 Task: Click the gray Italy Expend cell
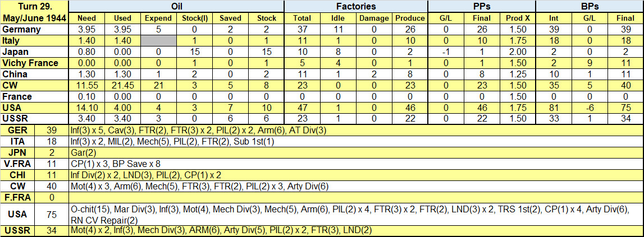coord(158,40)
